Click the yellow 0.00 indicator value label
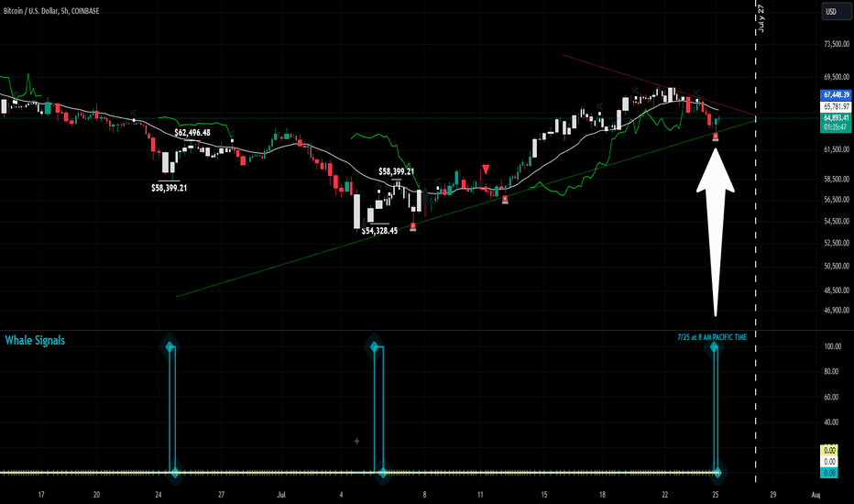The width and height of the screenshot is (854, 504). point(829,450)
